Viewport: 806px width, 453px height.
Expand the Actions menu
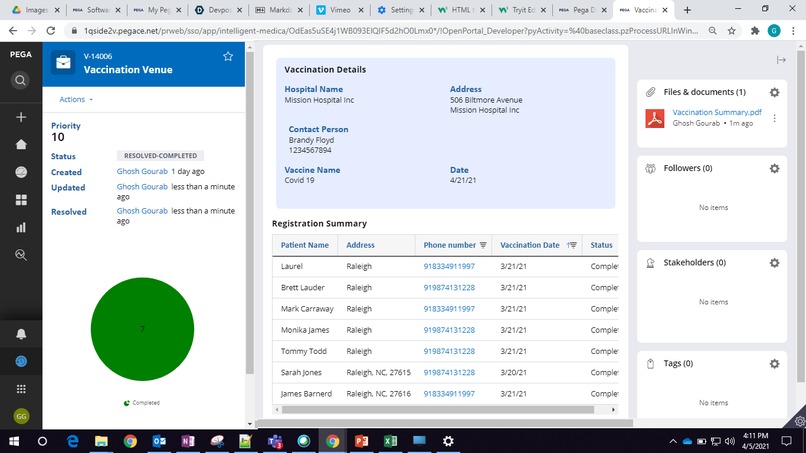pyautogui.click(x=76, y=99)
